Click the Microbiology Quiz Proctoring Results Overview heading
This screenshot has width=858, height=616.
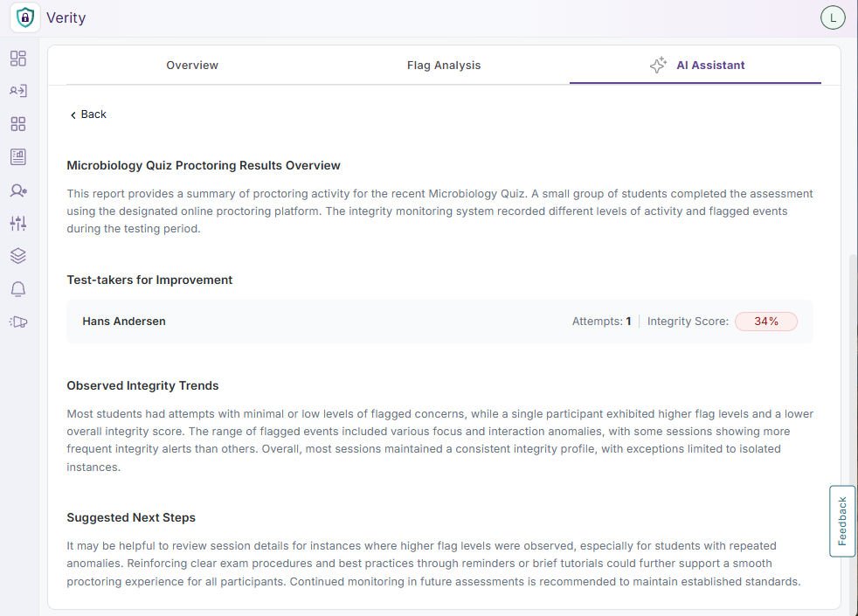204,166
